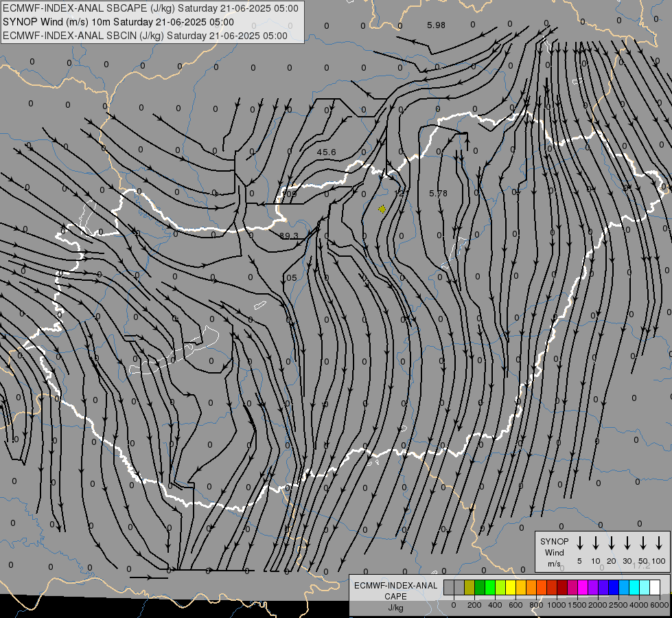The image size is (672, 618).
Task: Click the SBCIN title line in header
Action: (145, 36)
